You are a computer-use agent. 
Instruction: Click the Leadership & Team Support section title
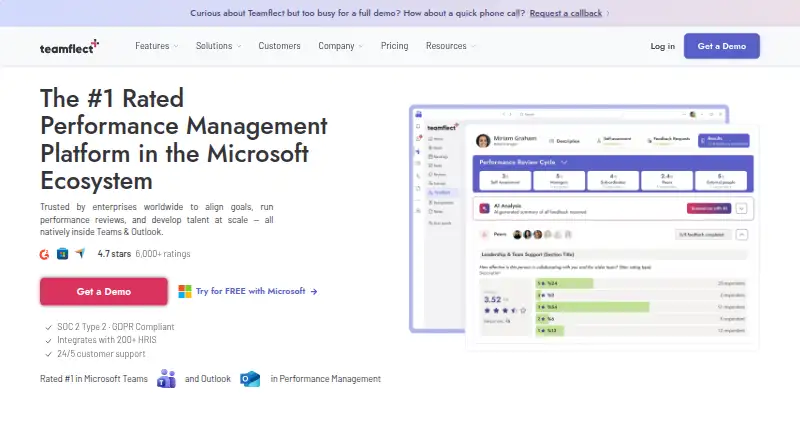(x=528, y=254)
